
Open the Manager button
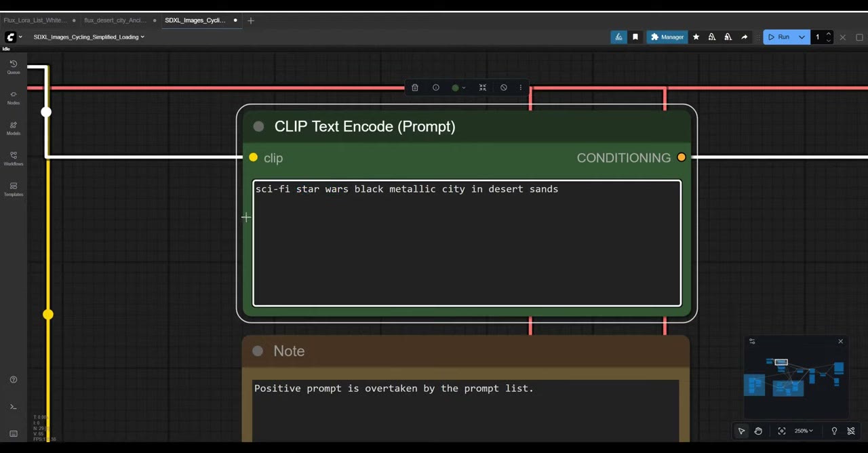pos(667,37)
